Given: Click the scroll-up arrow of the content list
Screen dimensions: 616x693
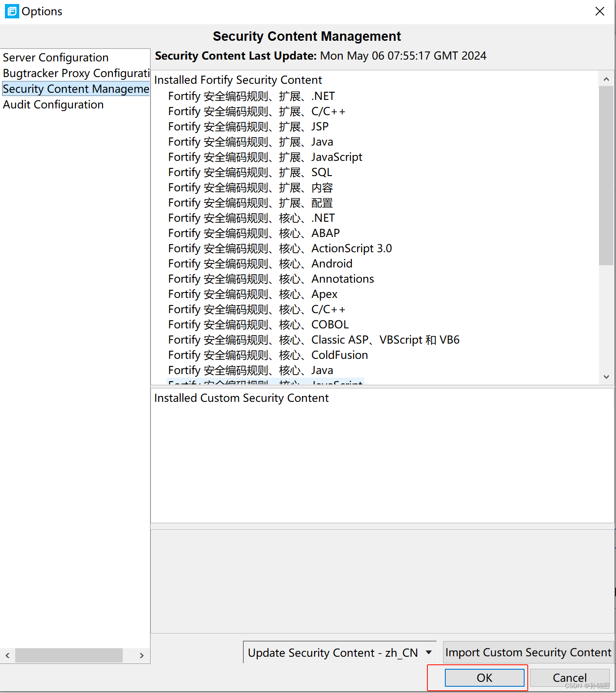Looking at the screenshot, I should point(606,78).
